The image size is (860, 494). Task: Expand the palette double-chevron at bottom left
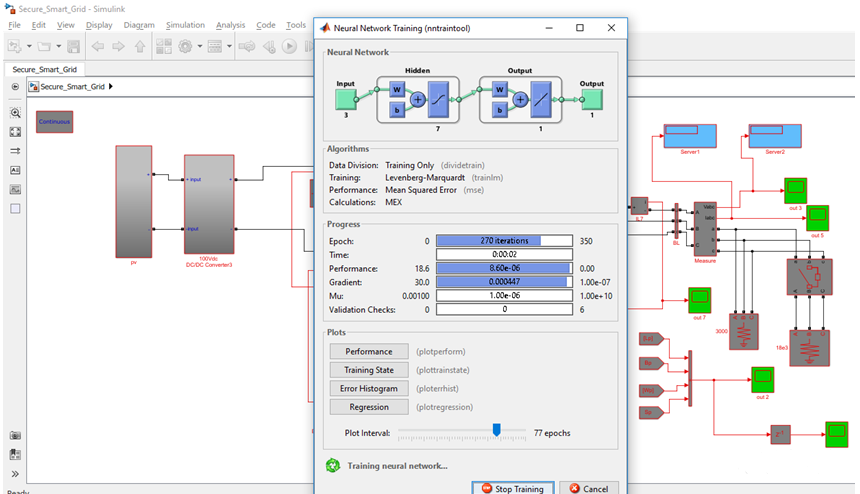tap(15, 474)
